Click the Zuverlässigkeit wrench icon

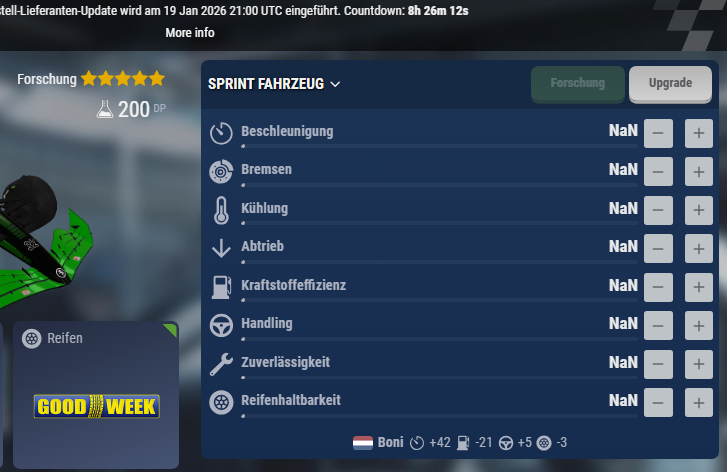click(221, 364)
